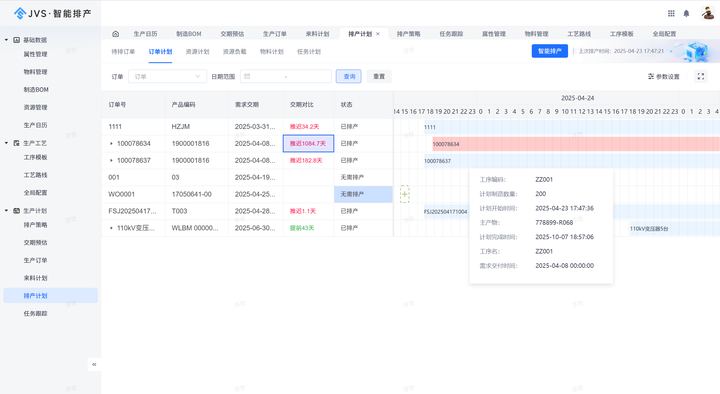Click the 交期对比 column header
720x394 pixels.
302,105
